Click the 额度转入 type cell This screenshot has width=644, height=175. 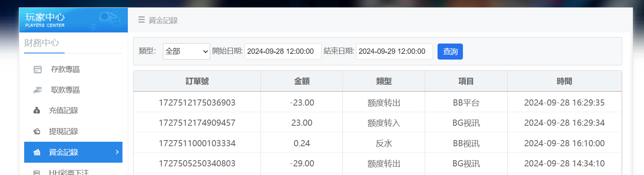[384, 123]
